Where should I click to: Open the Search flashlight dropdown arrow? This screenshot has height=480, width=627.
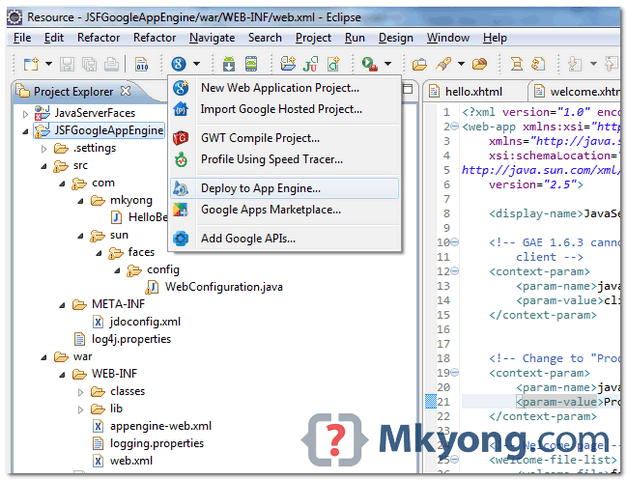click(x=461, y=64)
